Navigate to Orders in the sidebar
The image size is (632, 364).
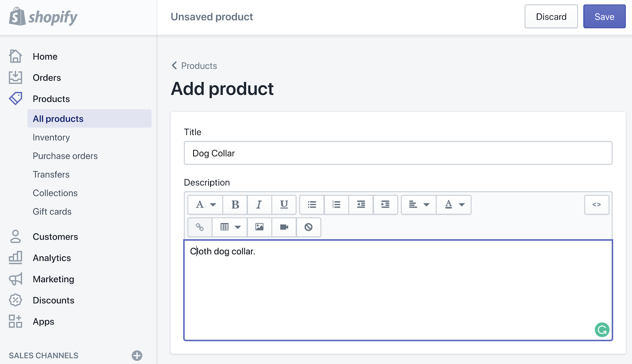click(x=47, y=77)
